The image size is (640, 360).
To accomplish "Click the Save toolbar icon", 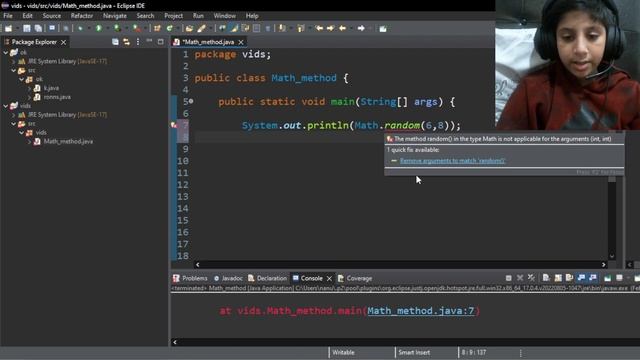I will [27, 28].
